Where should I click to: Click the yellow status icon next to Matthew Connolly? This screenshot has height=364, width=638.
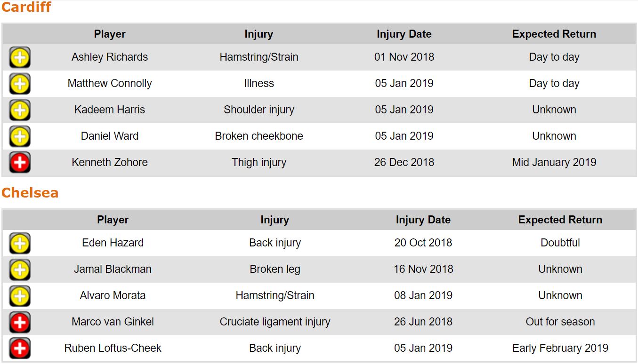click(x=20, y=84)
